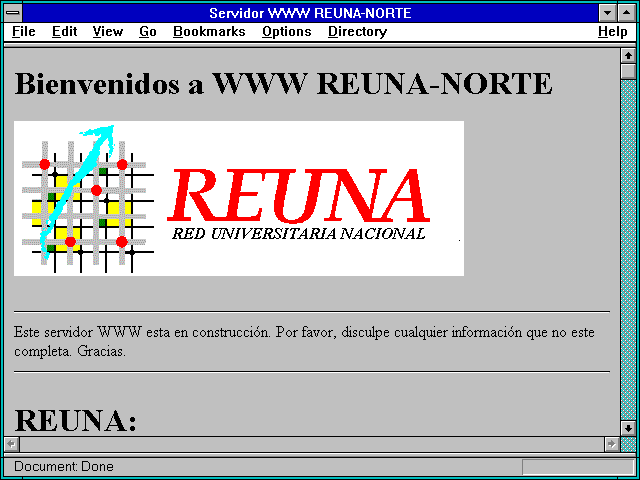Click the 'REUNA:' heading
Screen dimensions: 640x480
click(76, 420)
